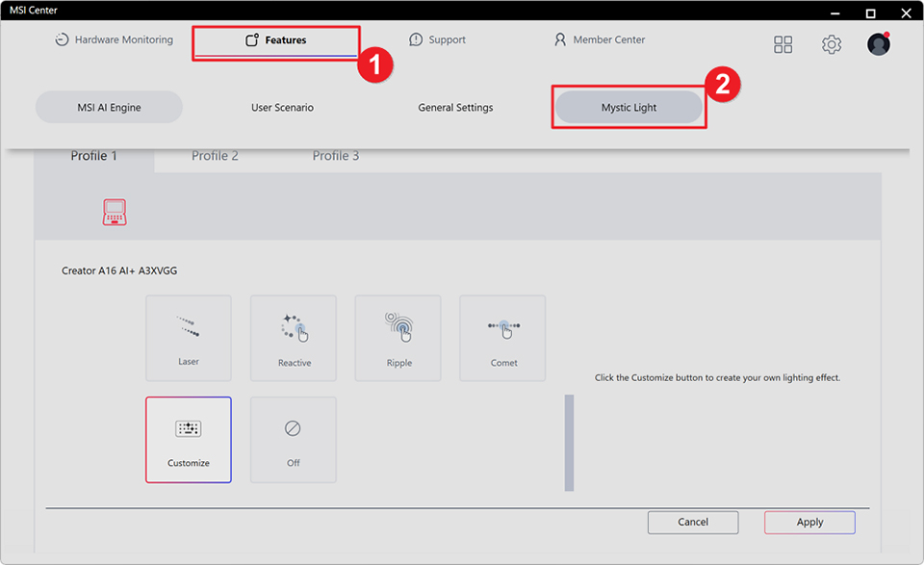Open General Settings section
The image size is (924, 565).
(455, 108)
